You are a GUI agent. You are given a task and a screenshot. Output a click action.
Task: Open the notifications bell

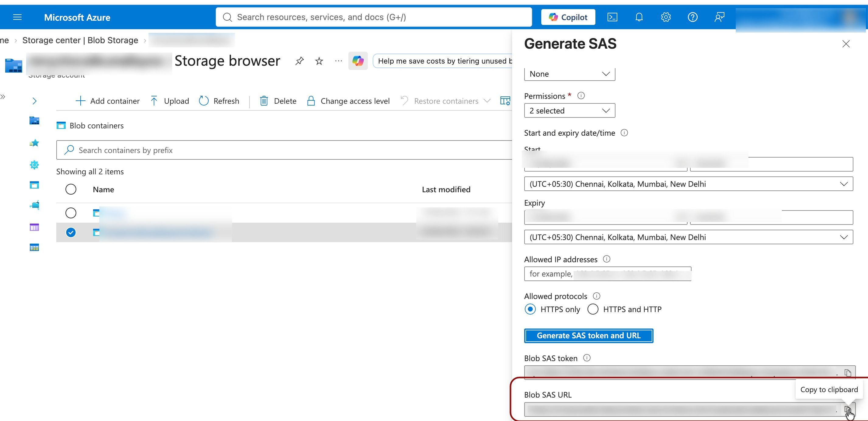point(639,17)
